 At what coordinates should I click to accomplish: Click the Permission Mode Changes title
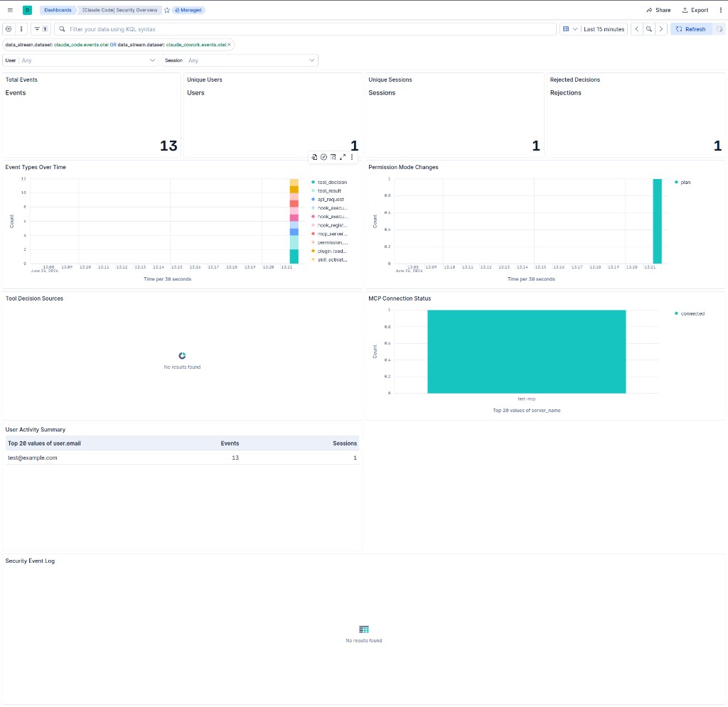click(403, 167)
